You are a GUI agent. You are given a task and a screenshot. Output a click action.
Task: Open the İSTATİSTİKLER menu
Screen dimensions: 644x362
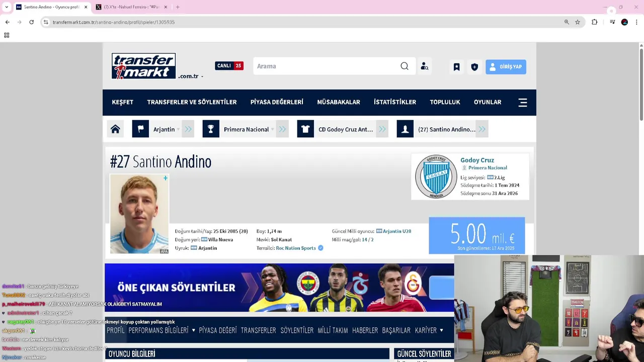[395, 102]
